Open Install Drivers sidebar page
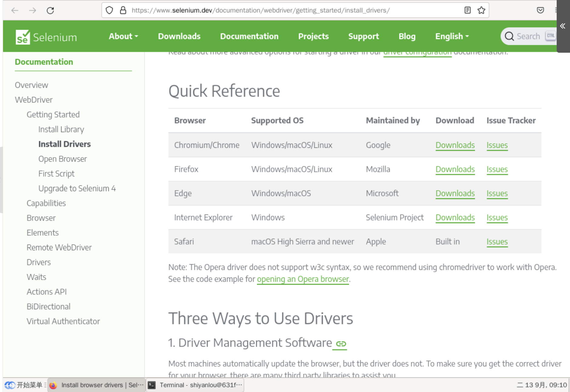570x392 pixels. point(65,144)
